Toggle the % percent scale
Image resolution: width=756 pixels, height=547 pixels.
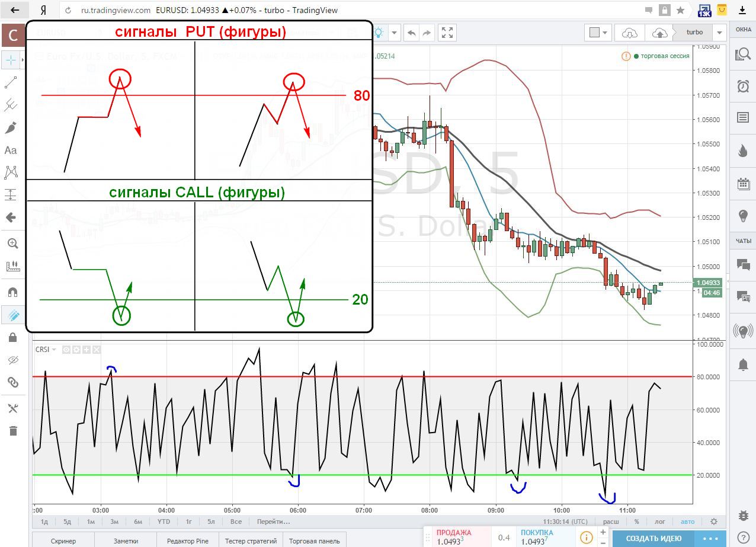[x=637, y=522]
